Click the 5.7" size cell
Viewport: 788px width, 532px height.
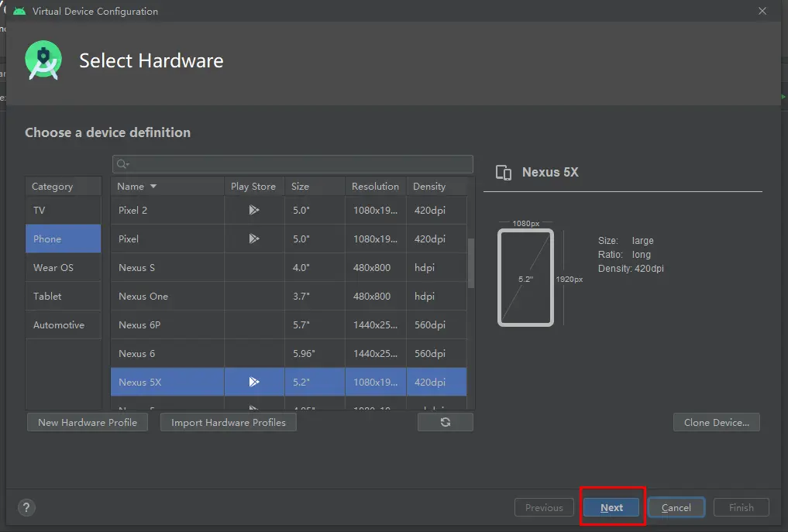(x=315, y=324)
